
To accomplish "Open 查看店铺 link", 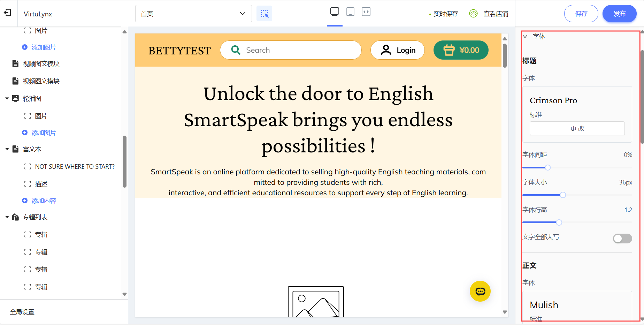I will [x=496, y=14].
